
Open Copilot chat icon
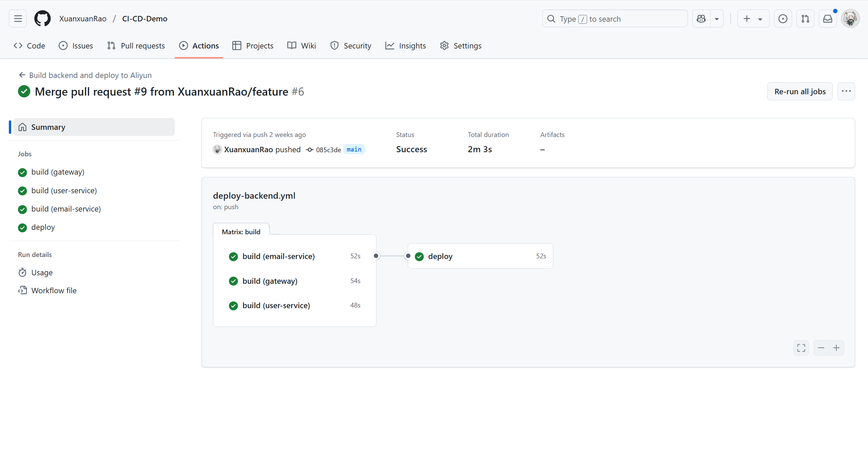[x=701, y=19]
